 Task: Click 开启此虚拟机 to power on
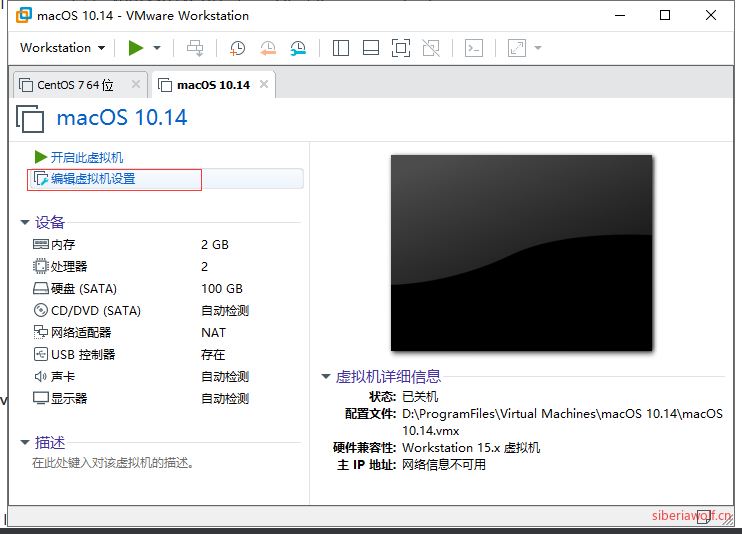[79, 157]
